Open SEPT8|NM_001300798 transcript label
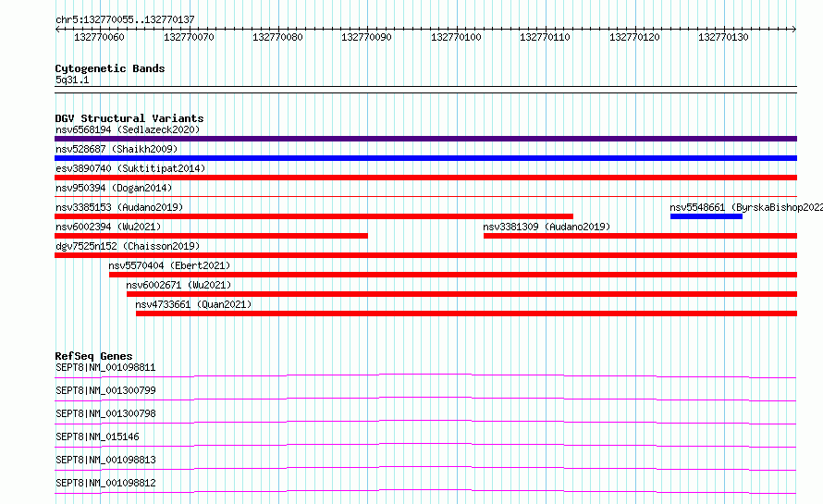This screenshot has height=504, width=823. click(105, 413)
